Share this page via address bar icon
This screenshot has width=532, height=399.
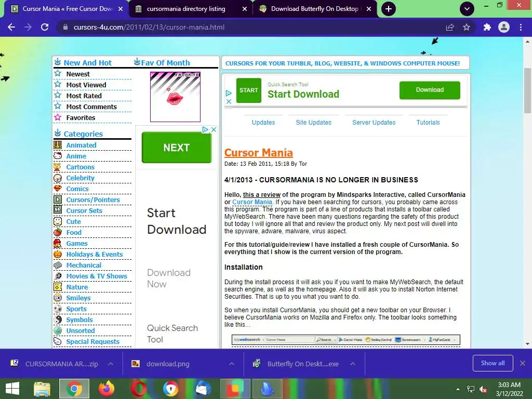tap(450, 27)
